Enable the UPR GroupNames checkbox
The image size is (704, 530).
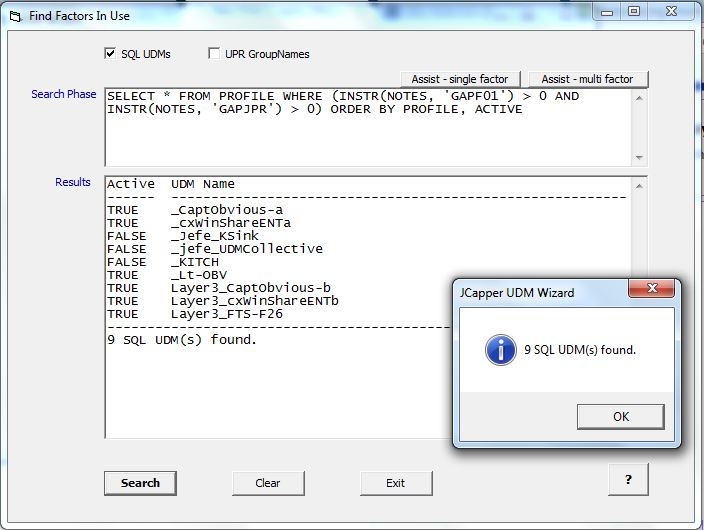[214, 54]
